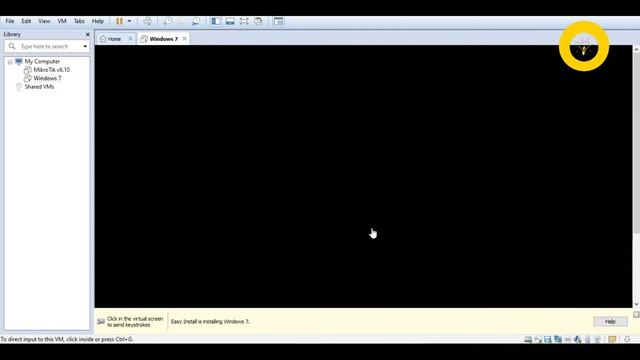Click the VM view scrollbar down arrow
Screen dimensions: 640x360
click(x=636, y=304)
